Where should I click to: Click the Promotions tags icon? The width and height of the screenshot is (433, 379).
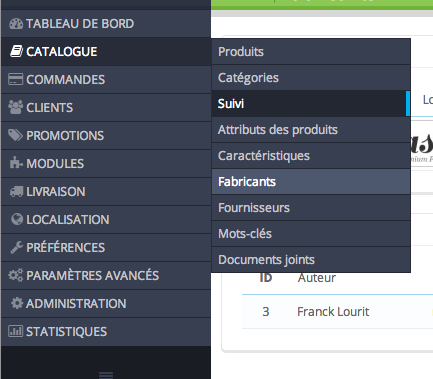coord(15,135)
